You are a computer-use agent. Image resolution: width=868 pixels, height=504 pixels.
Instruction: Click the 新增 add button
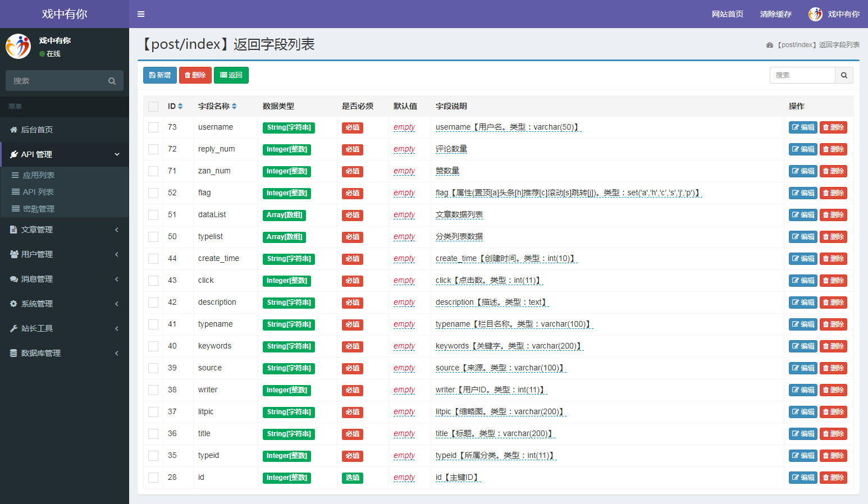point(160,75)
